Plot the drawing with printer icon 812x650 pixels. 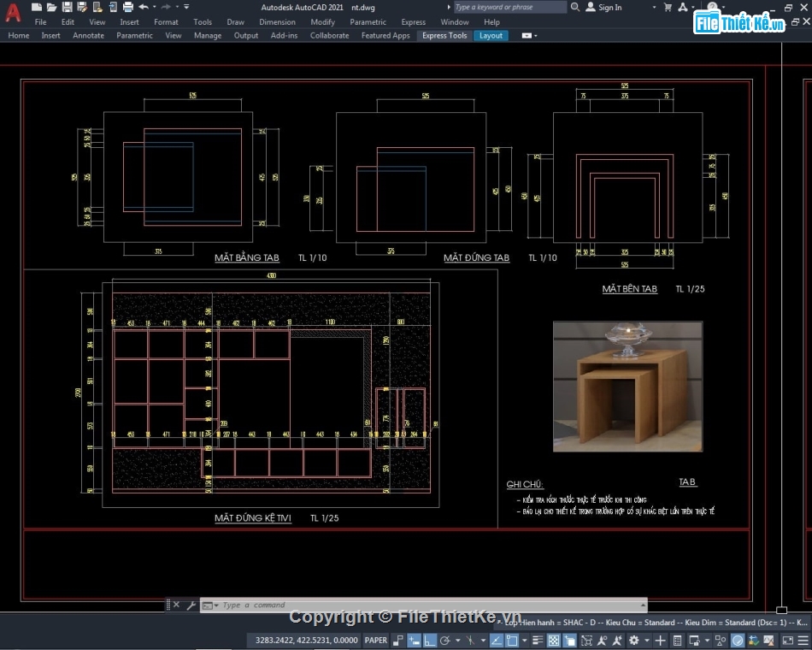pyautogui.click(x=128, y=7)
